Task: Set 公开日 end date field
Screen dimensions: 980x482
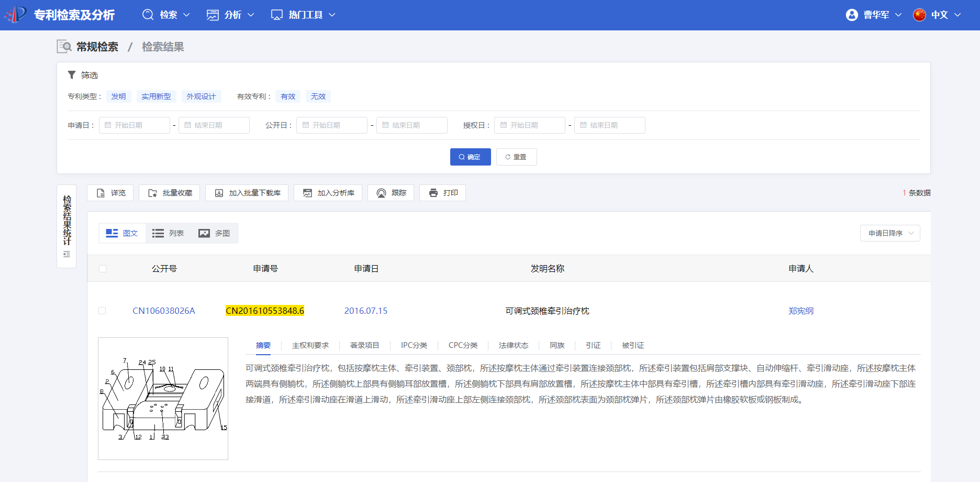Action: tap(412, 125)
